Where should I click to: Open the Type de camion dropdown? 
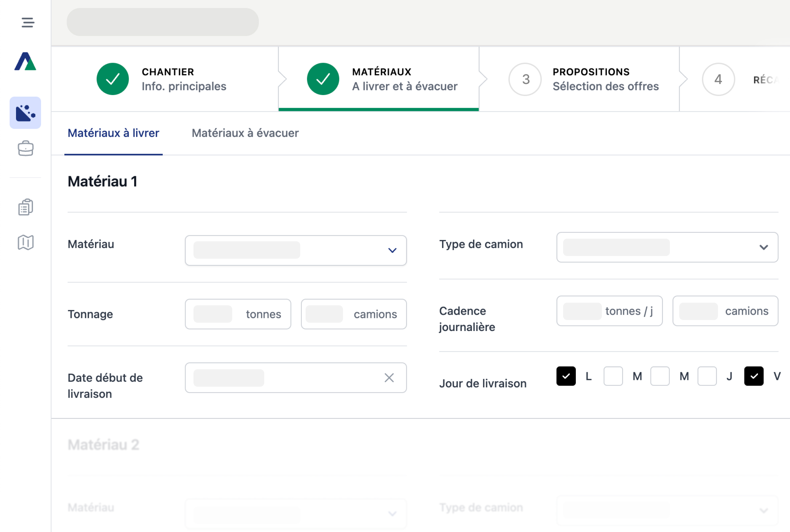[764, 247]
